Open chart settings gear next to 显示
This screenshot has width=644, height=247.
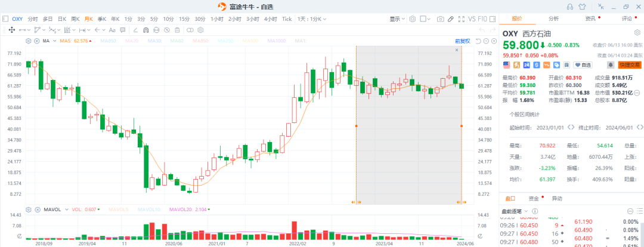click(413, 19)
